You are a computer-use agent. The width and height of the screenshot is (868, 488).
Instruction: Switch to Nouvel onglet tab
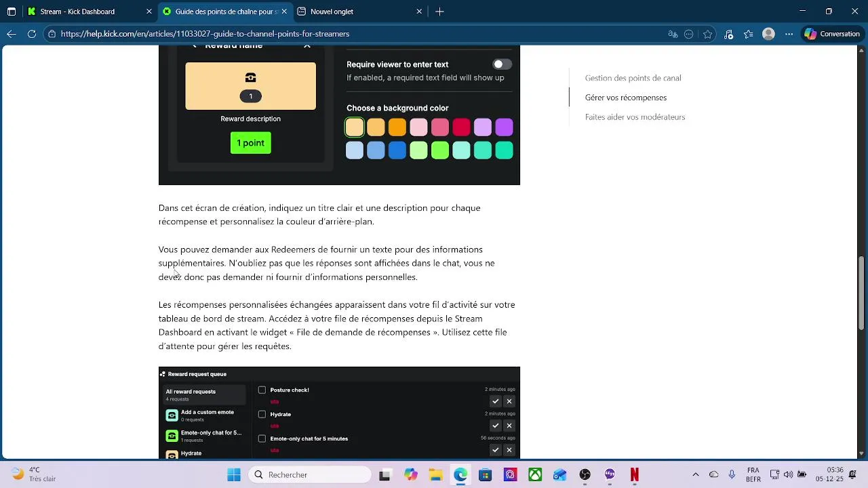click(x=359, y=12)
